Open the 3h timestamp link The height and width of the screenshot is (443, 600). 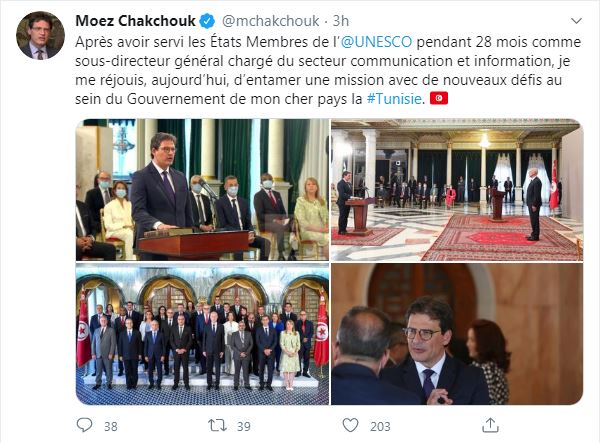point(341,21)
